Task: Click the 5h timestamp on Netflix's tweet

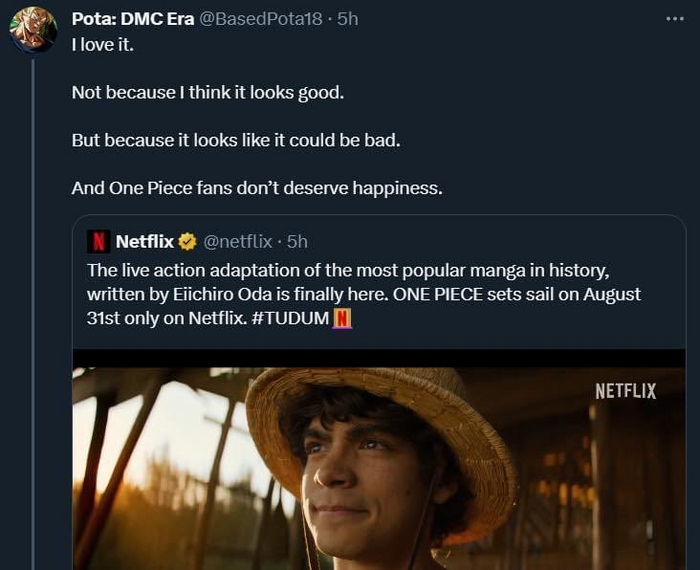Action: pos(297,241)
